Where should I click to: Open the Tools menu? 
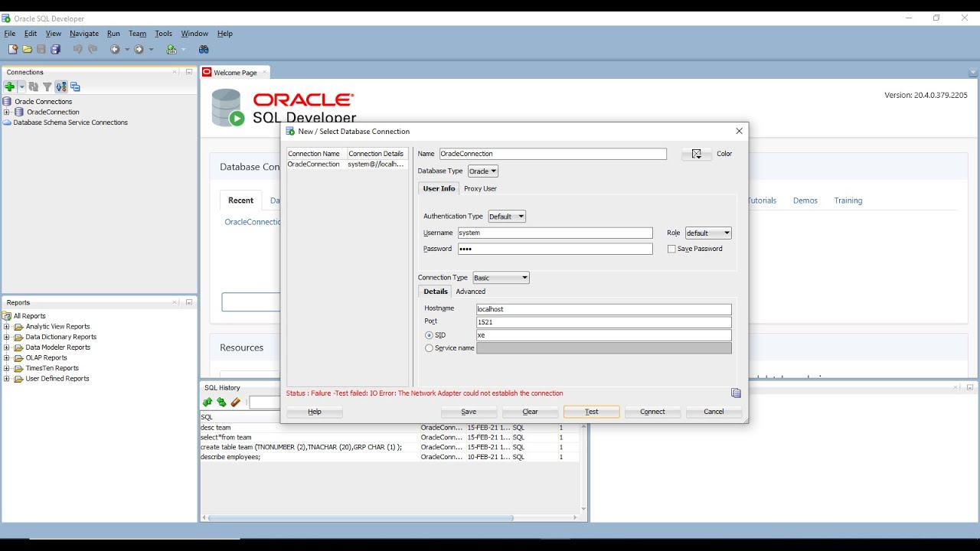(x=164, y=34)
